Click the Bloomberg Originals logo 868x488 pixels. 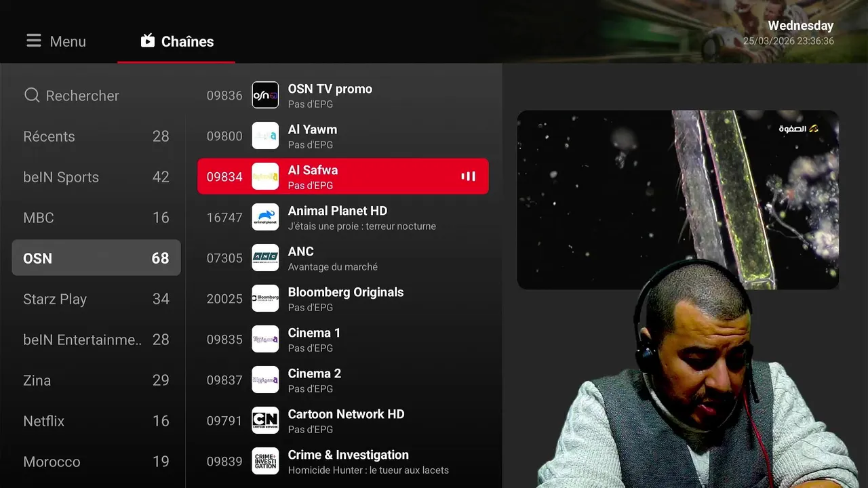pos(265,299)
